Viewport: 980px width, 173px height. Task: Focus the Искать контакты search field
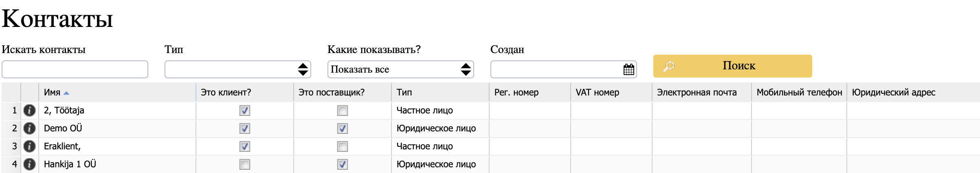[x=75, y=69]
